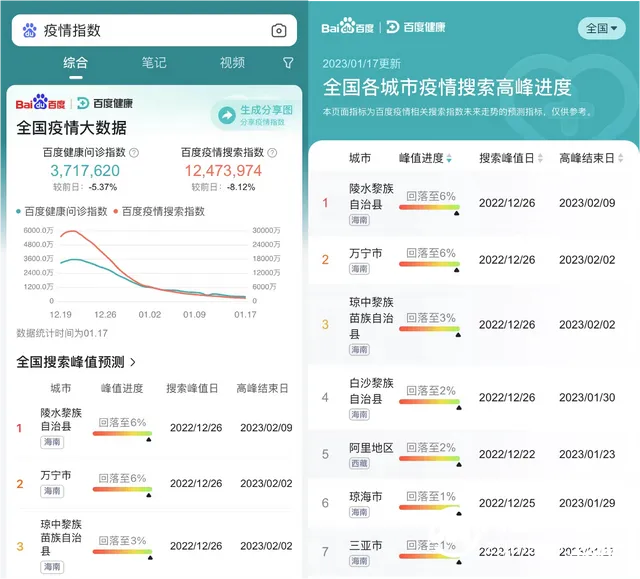Click 百度健康 logo in right page header
640x579 pixels.
[x=416, y=27]
